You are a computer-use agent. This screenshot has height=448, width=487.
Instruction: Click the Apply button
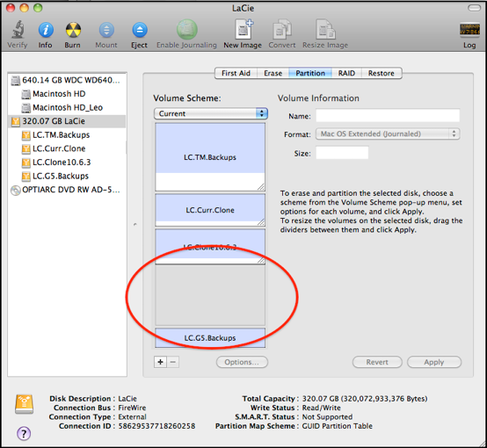click(434, 362)
